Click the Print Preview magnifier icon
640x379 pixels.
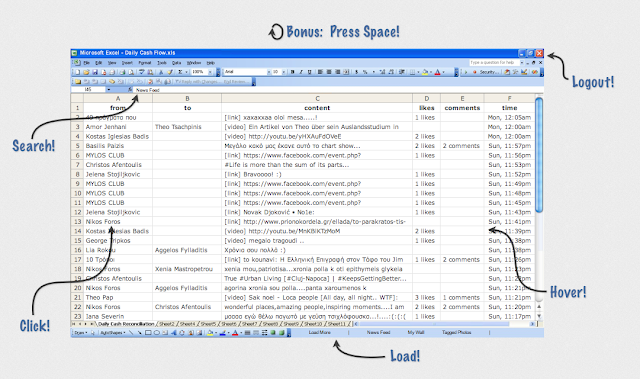(131, 72)
